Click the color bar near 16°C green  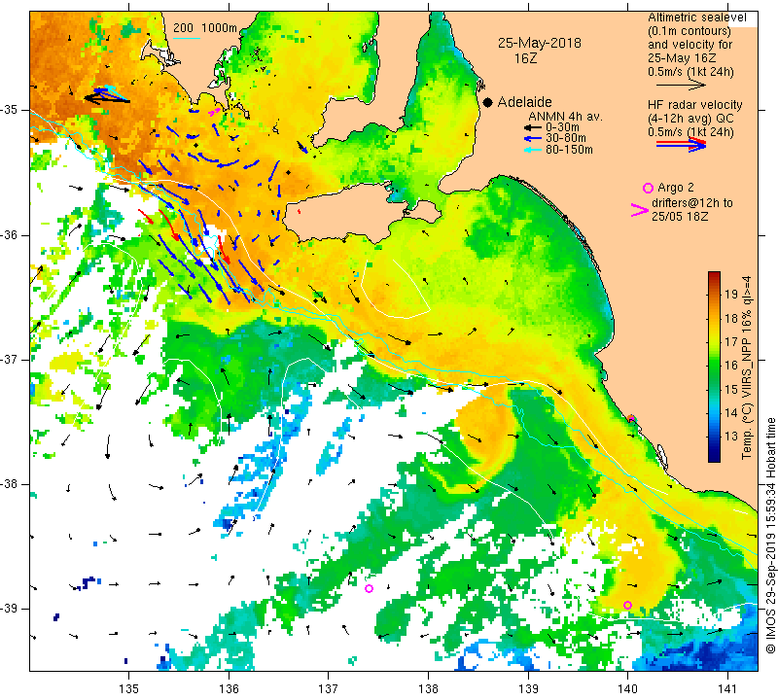tap(714, 366)
